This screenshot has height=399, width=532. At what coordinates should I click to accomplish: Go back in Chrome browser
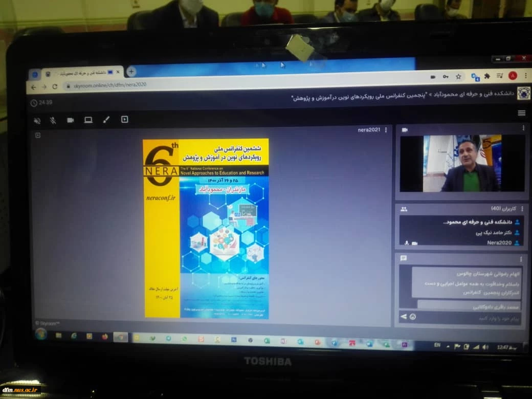tap(33, 87)
